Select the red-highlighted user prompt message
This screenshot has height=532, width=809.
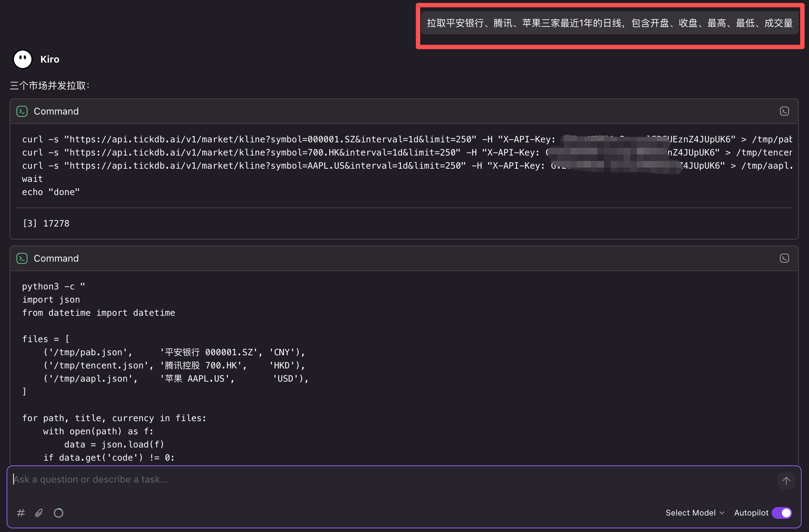coord(609,23)
